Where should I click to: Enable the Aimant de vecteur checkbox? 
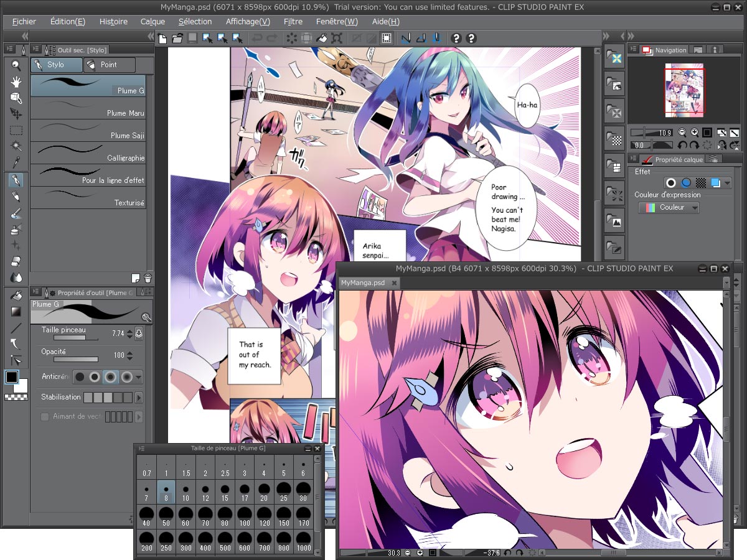tap(45, 417)
